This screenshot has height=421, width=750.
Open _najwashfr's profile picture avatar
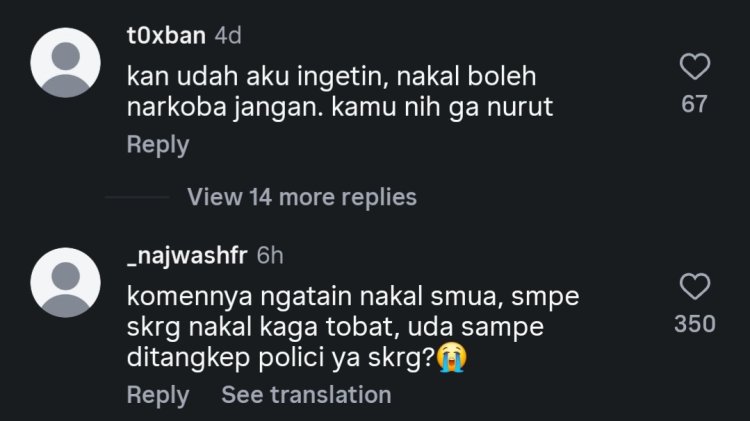point(66,283)
